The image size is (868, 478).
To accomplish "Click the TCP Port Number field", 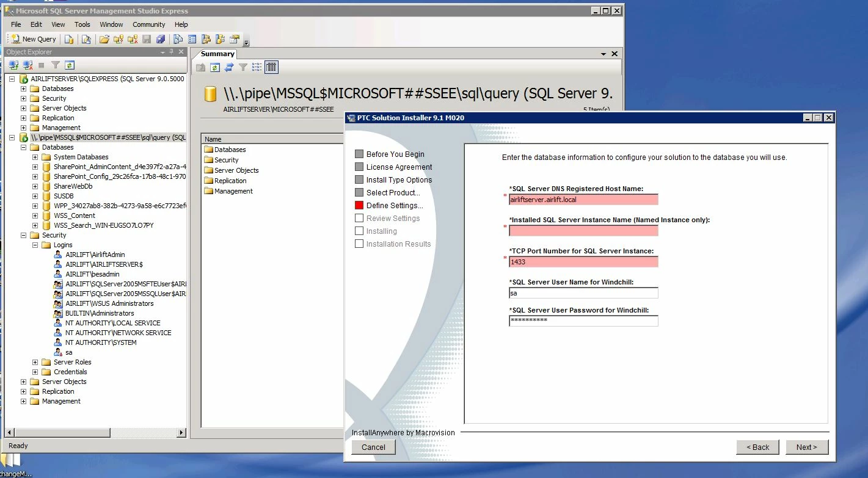I will (583, 262).
